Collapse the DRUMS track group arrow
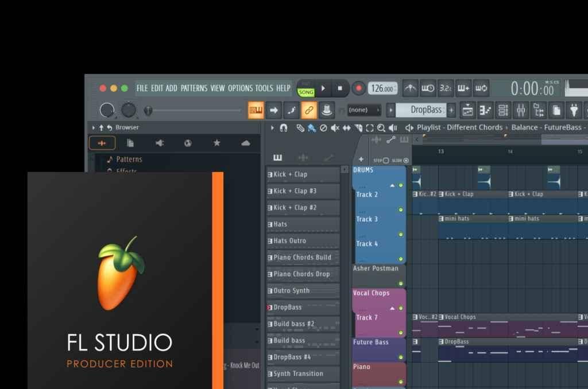588x389 pixels. click(393, 185)
